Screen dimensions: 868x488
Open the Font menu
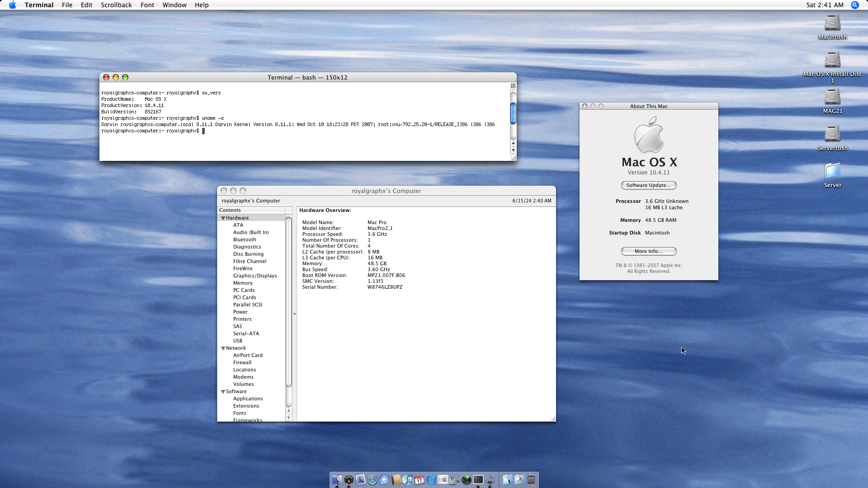click(147, 5)
